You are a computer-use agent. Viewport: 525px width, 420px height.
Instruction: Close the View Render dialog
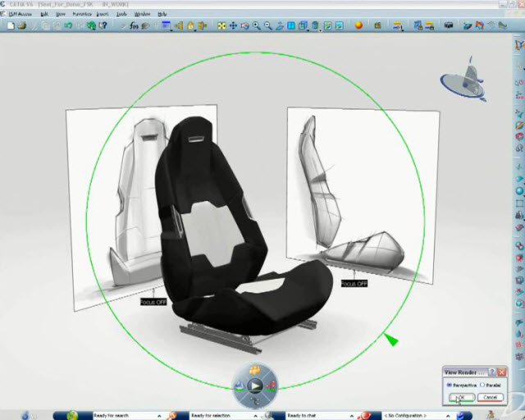point(501,372)
